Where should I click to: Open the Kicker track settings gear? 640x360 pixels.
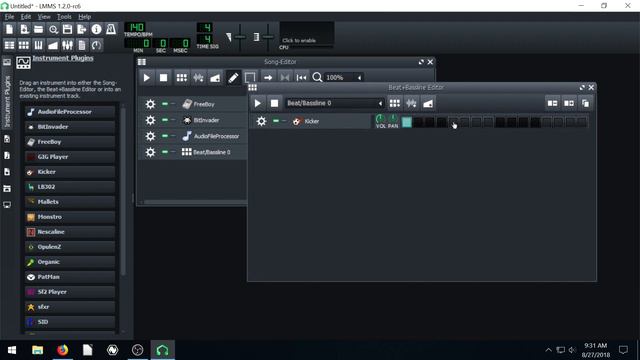(x=261, y=121)
